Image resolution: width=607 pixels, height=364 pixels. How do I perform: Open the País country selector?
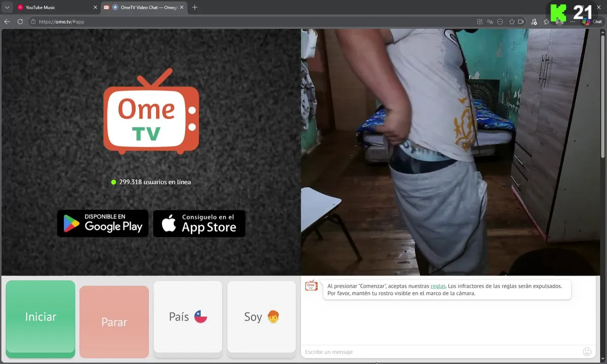pos(188,317)
